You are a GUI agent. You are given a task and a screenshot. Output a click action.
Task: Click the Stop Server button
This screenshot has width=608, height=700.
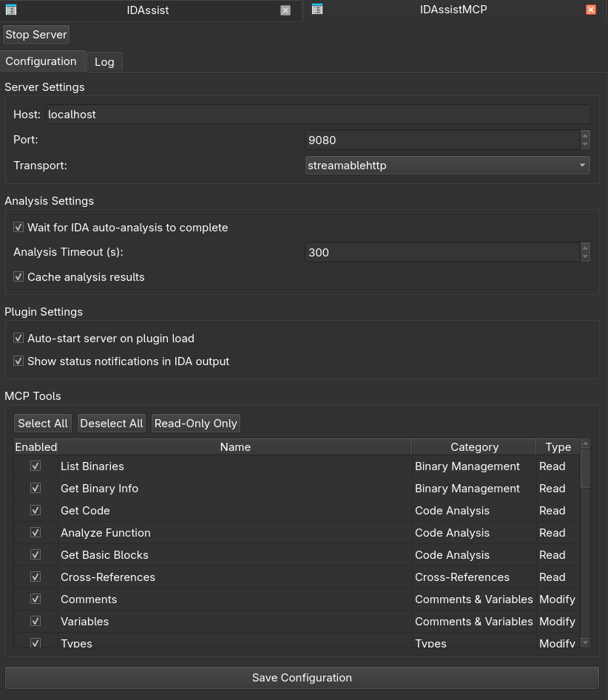[x=36, y=34]
